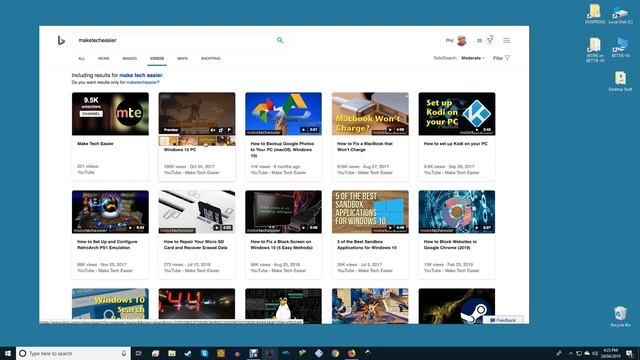
Task: Select the Recycle Bin desktop icon
Action: coord(620,316)
